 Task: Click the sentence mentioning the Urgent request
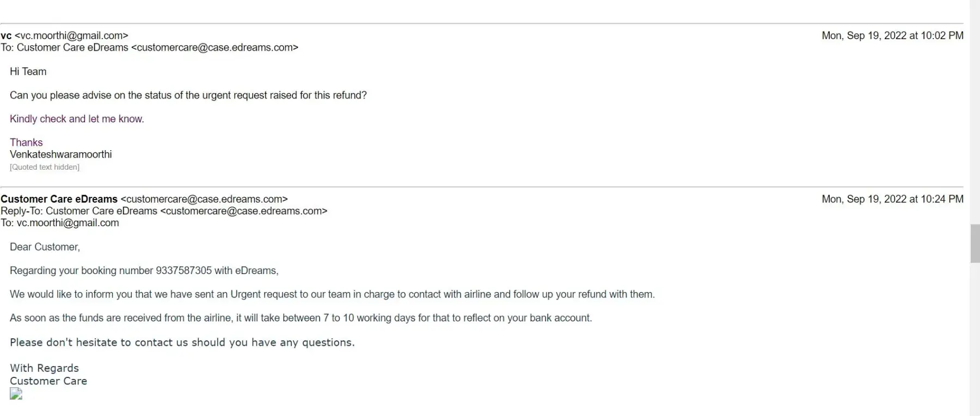point(332,295)
